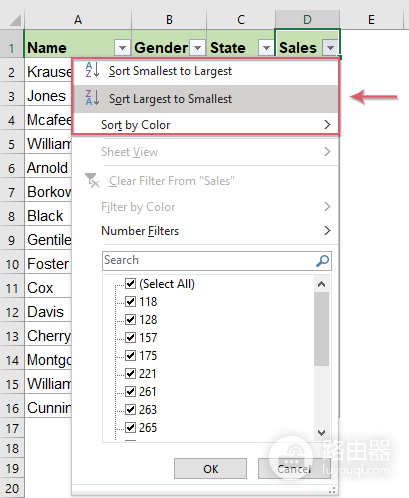Open the Name column filter dropdown
This screenshot has height=498, width=409.
122,48
